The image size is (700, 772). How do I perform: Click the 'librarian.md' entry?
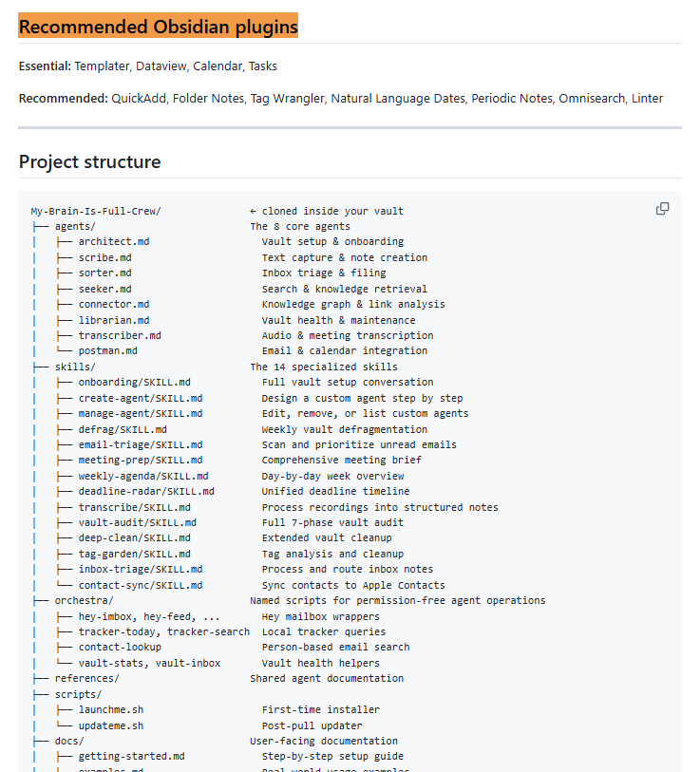pyautogui.click(x=114, y=320)
